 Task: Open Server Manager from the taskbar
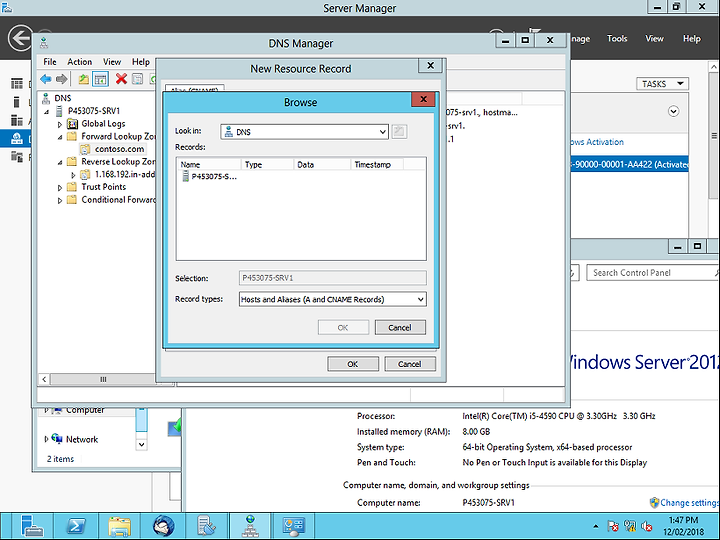pyautogui.click(x=32, y=526)
